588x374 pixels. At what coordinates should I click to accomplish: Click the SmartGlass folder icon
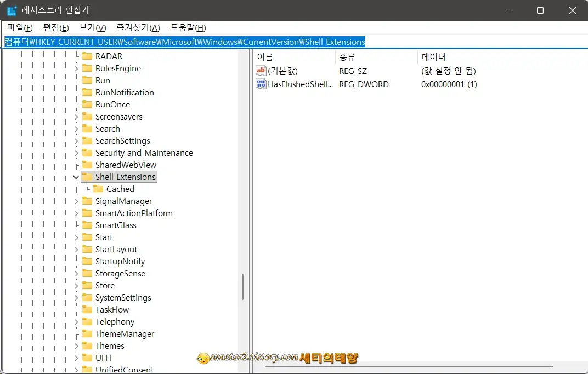87,225
